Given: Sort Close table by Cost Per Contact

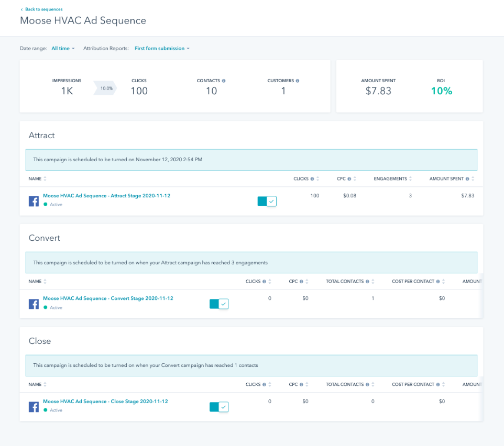Looking at the screenshot, I should [443, 385].
